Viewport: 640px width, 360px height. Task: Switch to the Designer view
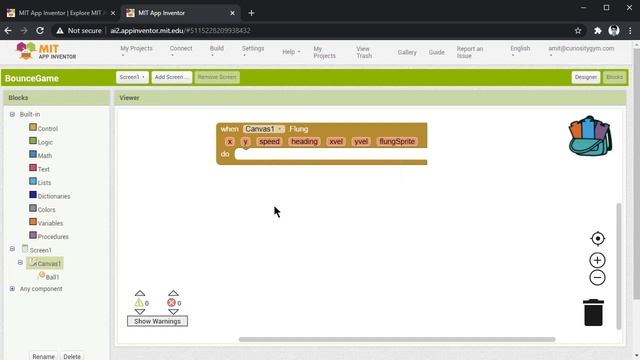[x=586, y=77]
